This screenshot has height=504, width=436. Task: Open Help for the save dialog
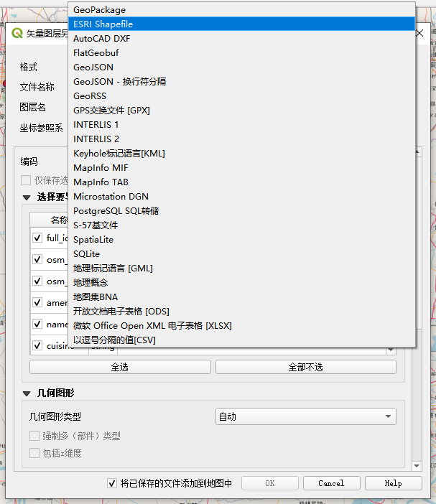coord(394,483)
